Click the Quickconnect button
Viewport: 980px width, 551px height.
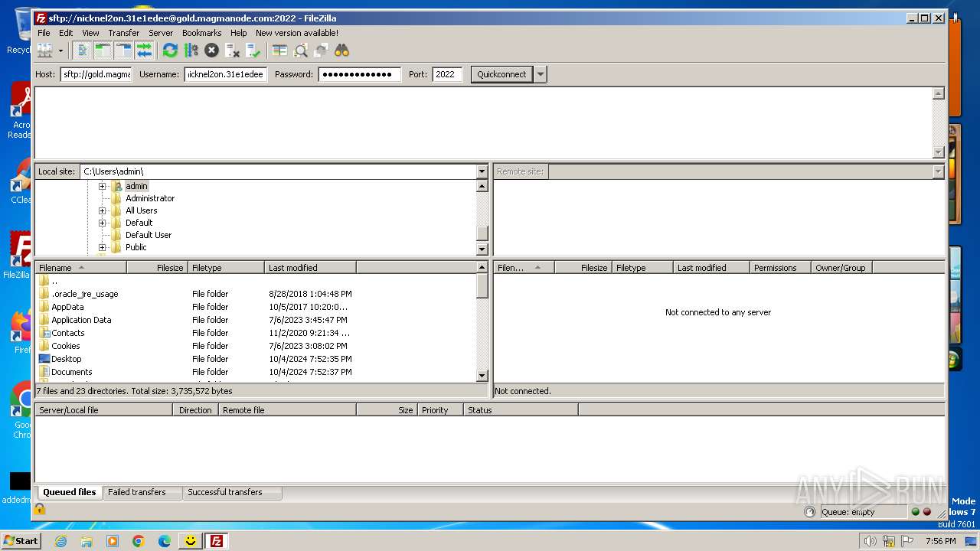click(x=501, y=74)
